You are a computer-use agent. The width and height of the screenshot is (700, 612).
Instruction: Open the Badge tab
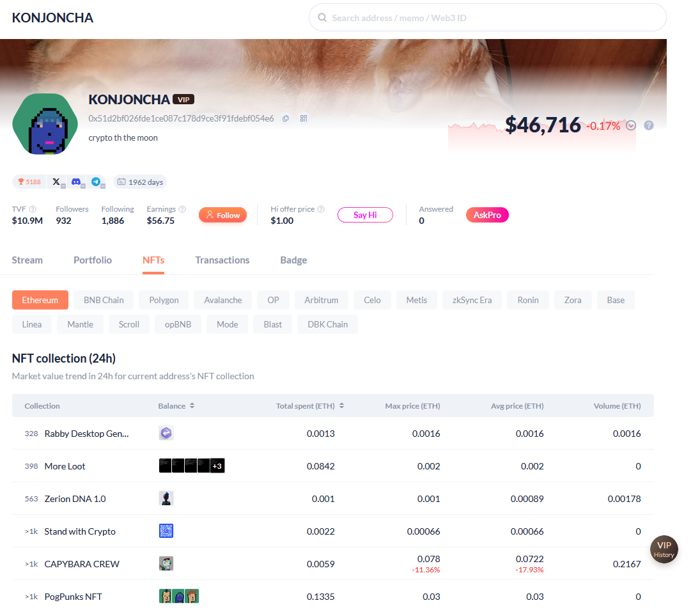coord(294,260)
